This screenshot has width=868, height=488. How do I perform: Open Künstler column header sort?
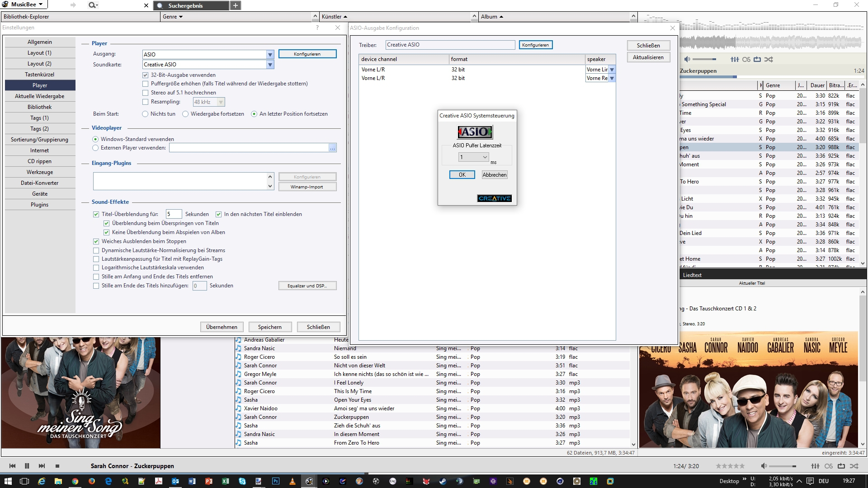point(335,17)
